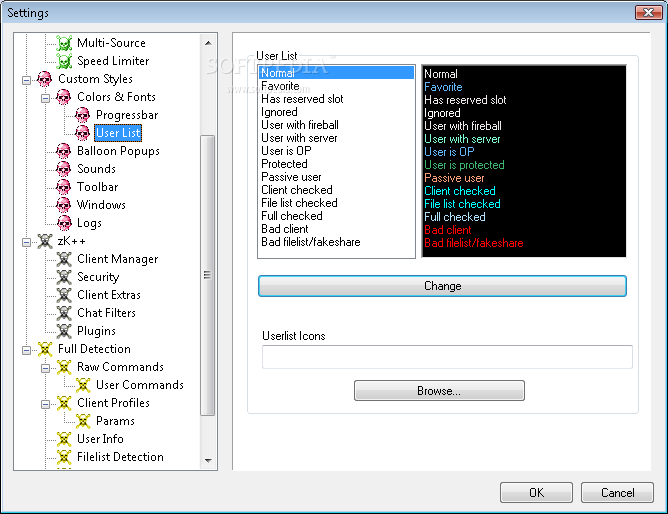Click the Cancel button
Viewport: 668px width, 514px height.
pyautogui.click(x=617, y=493)
